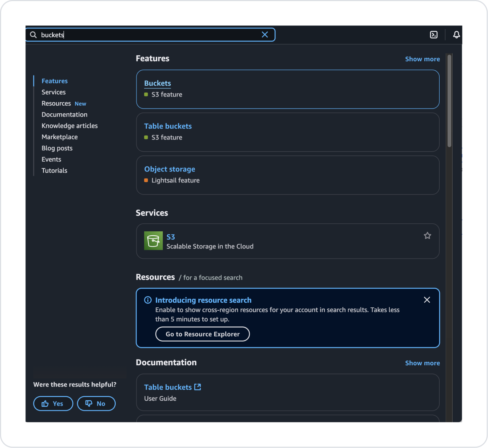The image size is (488, 448).
Task: Open the Object storage Lightsail feature
Action: pos(170,169)
